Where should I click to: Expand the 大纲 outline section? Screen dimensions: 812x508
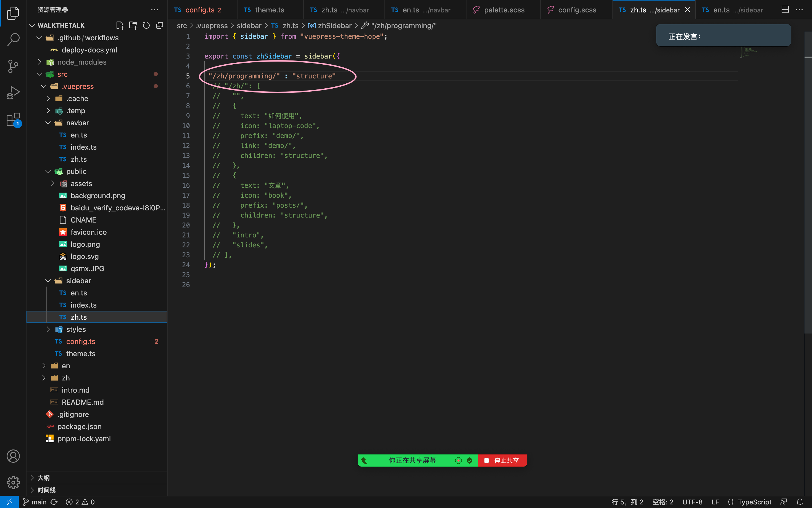coord(97,478)
